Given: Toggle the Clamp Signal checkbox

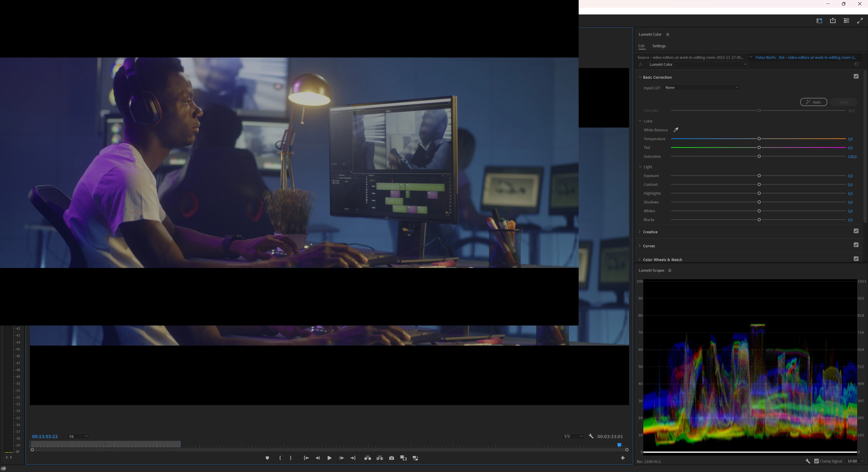Looking at the screenshot, I should [816, 461].
